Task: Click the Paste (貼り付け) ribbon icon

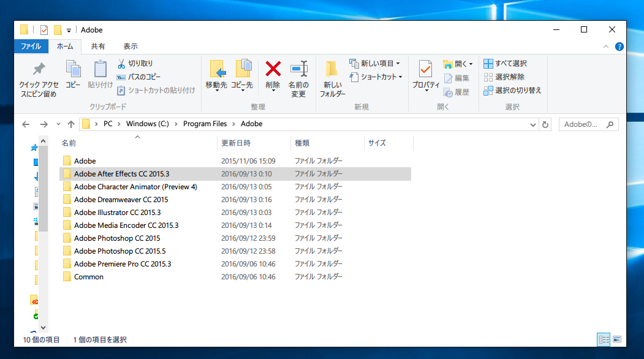Action: pyautogui.click(x=100, y=74)
